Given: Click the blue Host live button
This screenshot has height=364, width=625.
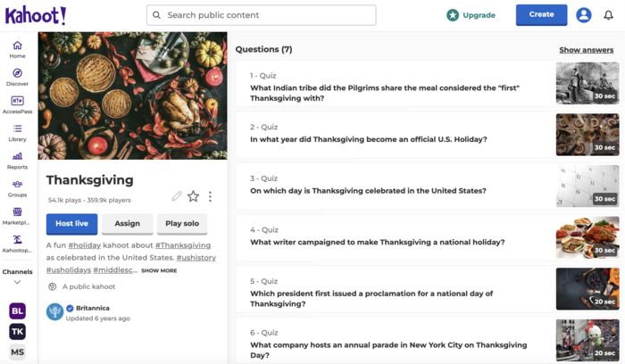Looking at the screenshot, I should (71, 224).
